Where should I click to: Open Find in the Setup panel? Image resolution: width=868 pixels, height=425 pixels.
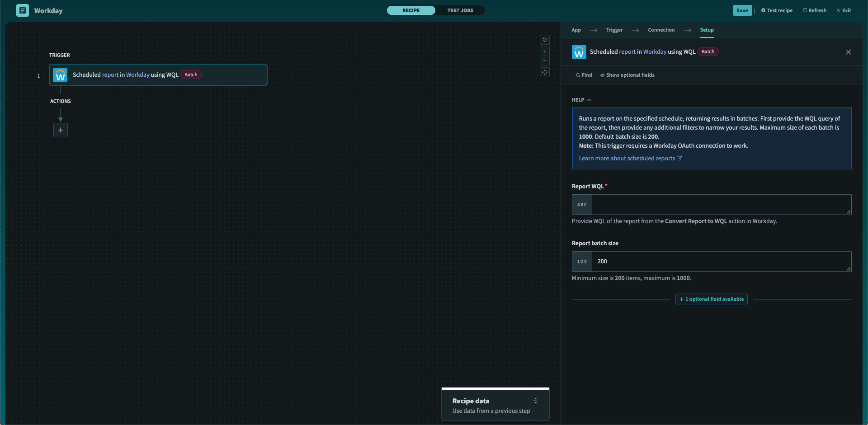(583, 75)
